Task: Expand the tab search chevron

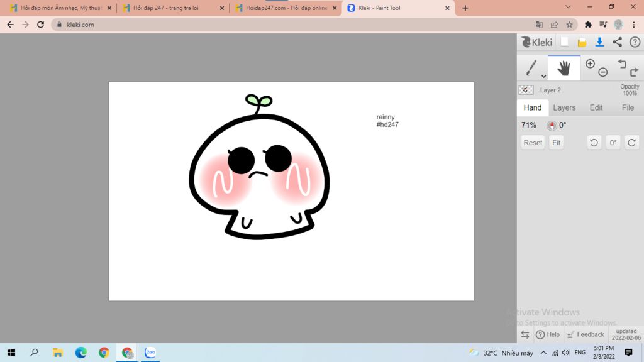Action: [x=568, y=7]
